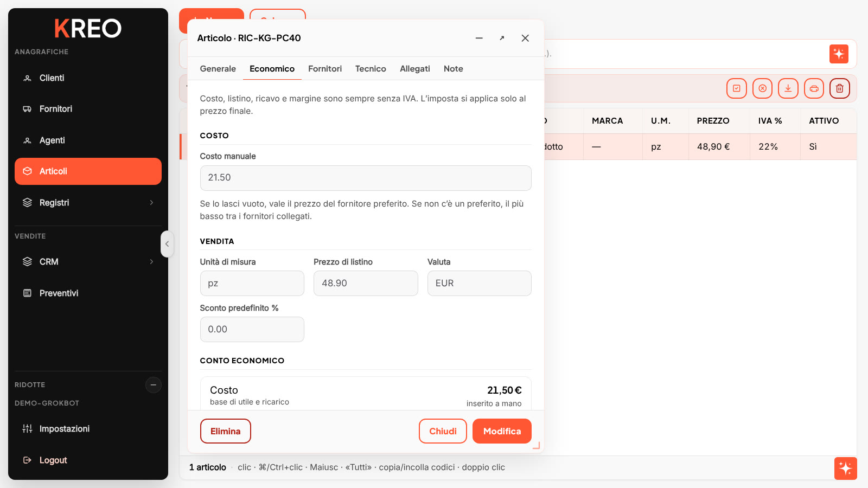Open Preventivi from the sidebar

coord(88,293)
